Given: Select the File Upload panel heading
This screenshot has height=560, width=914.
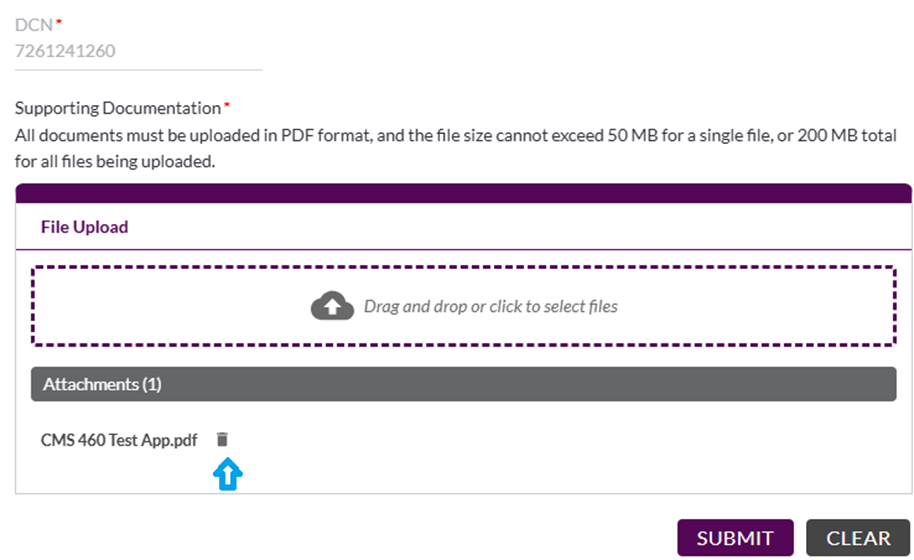Looking at the screenshot, I should point(85,227).
